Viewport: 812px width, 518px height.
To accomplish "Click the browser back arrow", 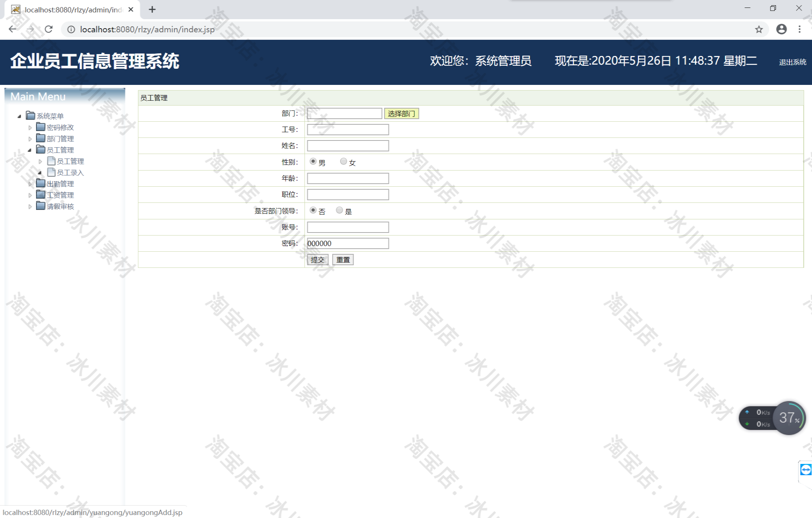I will click(12, 29).
